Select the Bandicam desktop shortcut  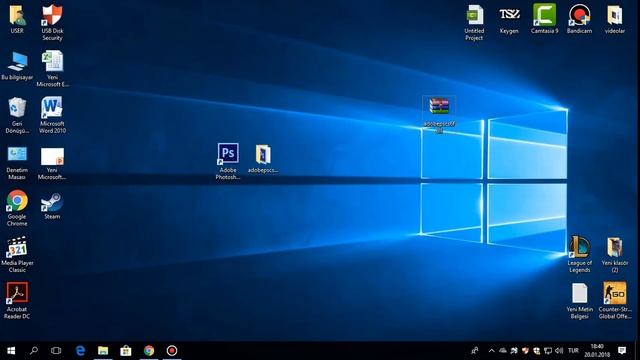coord(579,19)
